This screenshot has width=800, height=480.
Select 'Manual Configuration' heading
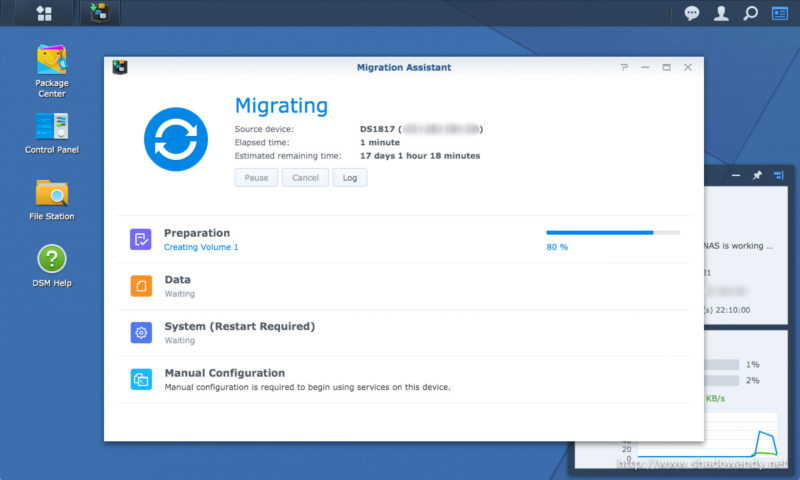coord(224,373)
